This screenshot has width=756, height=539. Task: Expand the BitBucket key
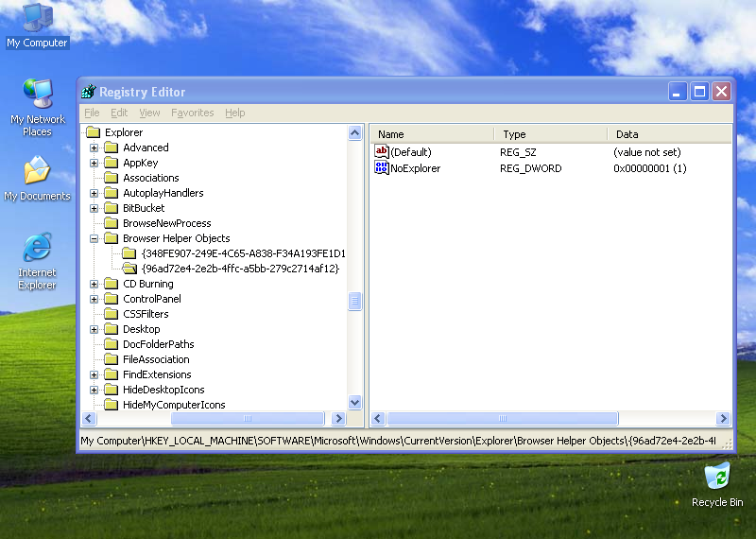pyautogui.click(x=94, y=208)
